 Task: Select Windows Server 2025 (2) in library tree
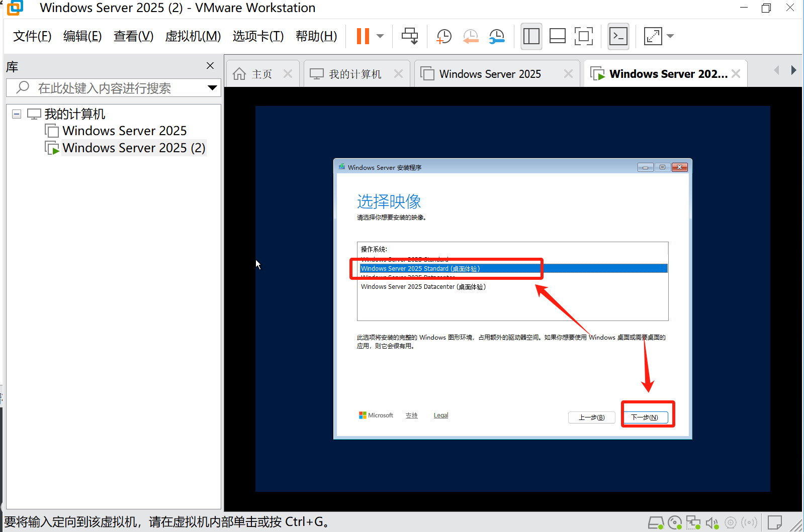[x=134, y=148]
